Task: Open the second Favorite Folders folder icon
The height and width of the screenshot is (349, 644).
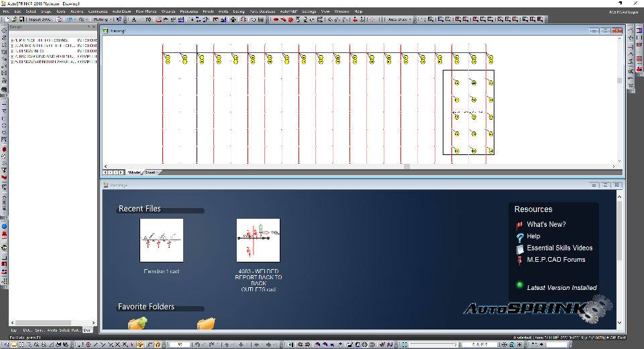Action: [x=206, y=323]
